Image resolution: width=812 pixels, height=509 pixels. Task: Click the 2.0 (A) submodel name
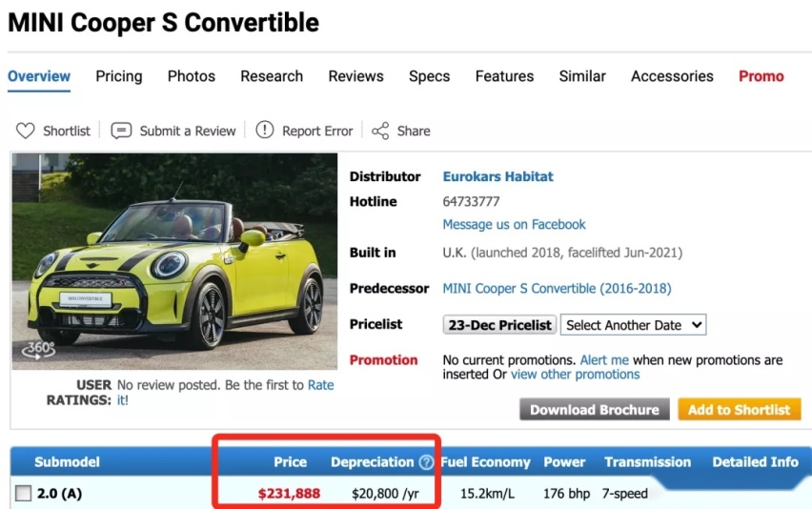point(59,494)
